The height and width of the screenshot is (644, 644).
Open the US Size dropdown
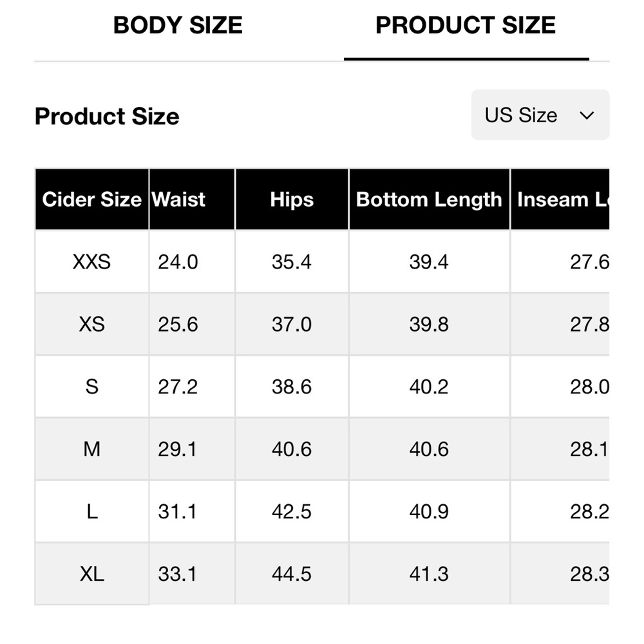coord(540,115)
